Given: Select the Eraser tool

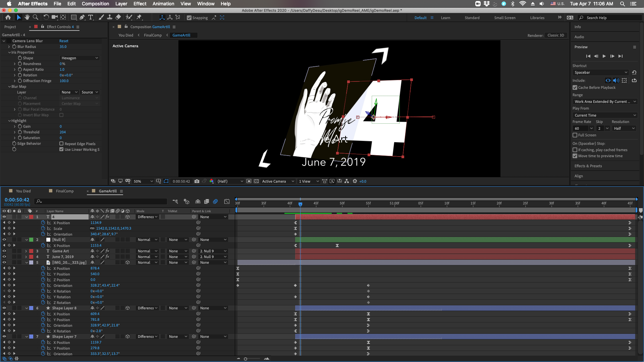Looking at the screenshot, I should point(118,17).
